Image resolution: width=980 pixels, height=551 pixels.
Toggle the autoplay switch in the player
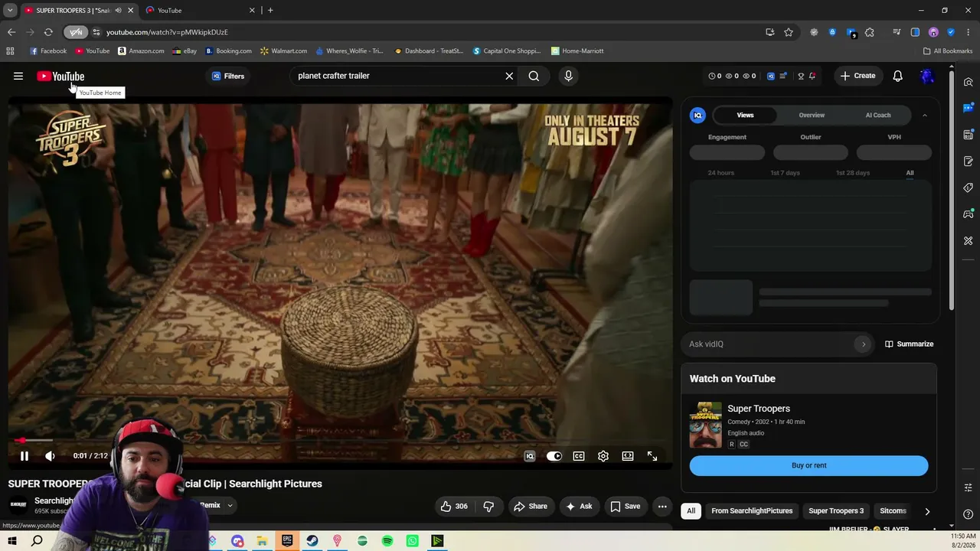tap(554, 456)
